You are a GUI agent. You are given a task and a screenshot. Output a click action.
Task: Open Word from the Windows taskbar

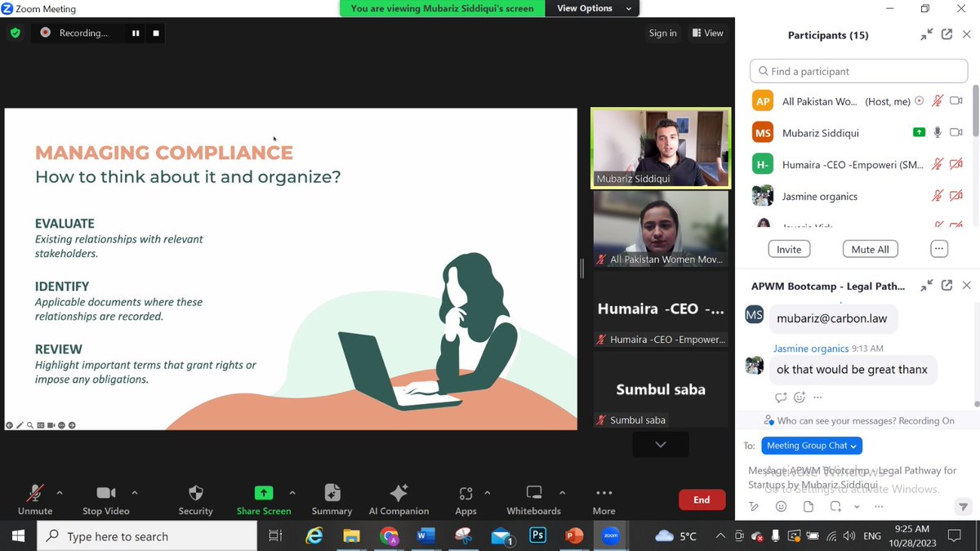426,536
